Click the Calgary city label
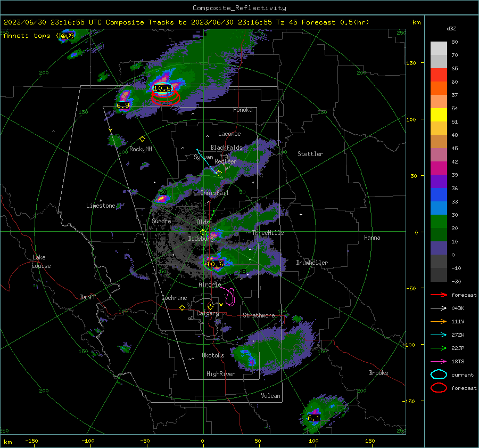 coord(208,313)
